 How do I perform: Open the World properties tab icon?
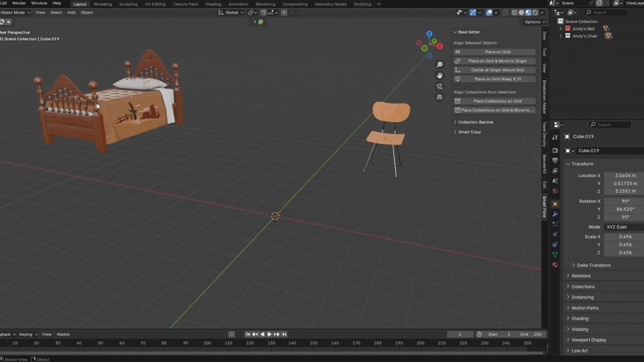555,191
